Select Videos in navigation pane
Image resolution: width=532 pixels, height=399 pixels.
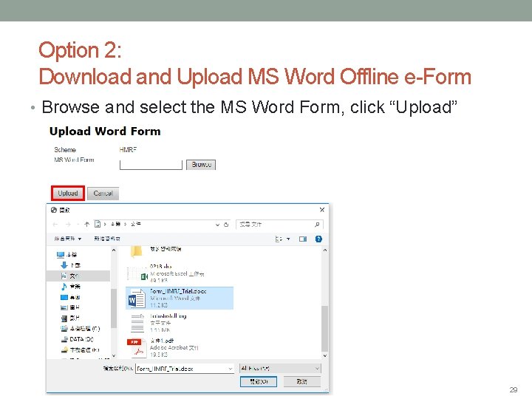[x=70, y=318]
